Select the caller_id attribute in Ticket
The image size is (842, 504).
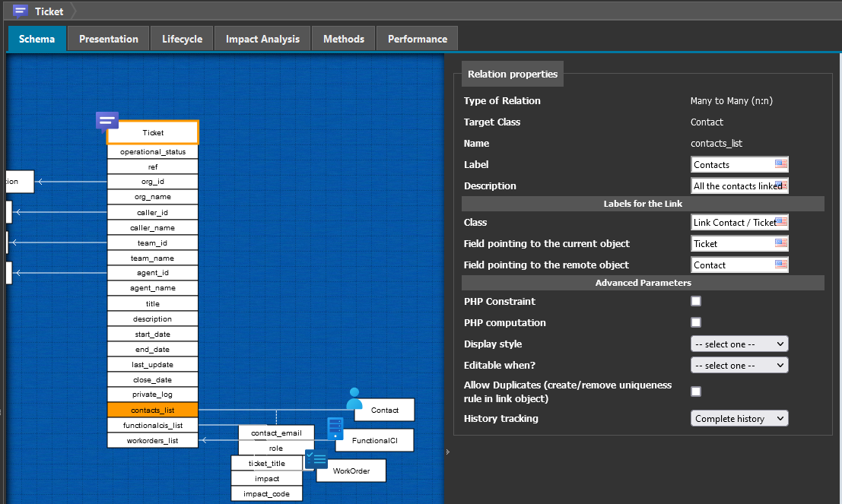[x=152, y=213]
